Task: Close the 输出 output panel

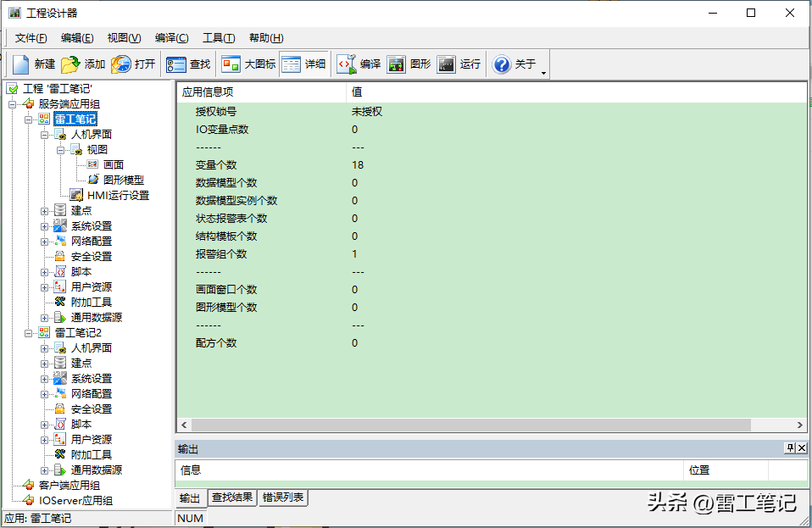Action: pos(803,447)
